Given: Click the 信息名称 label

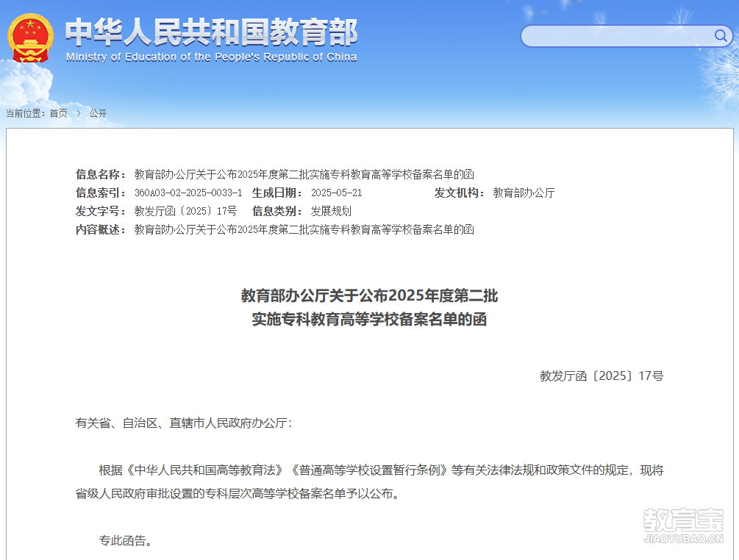Looking at the screenshot, I should (101, 175).
